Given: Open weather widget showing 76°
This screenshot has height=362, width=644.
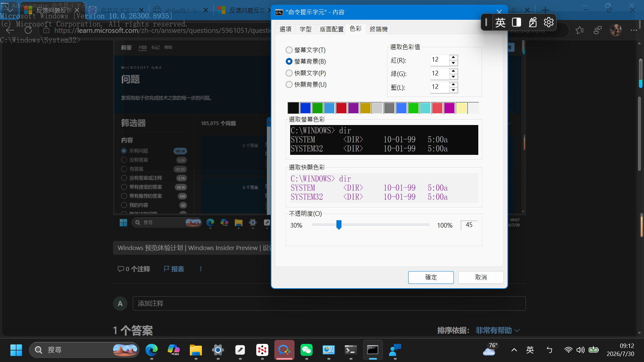Looking at the screenshot, I should (490, 349).
